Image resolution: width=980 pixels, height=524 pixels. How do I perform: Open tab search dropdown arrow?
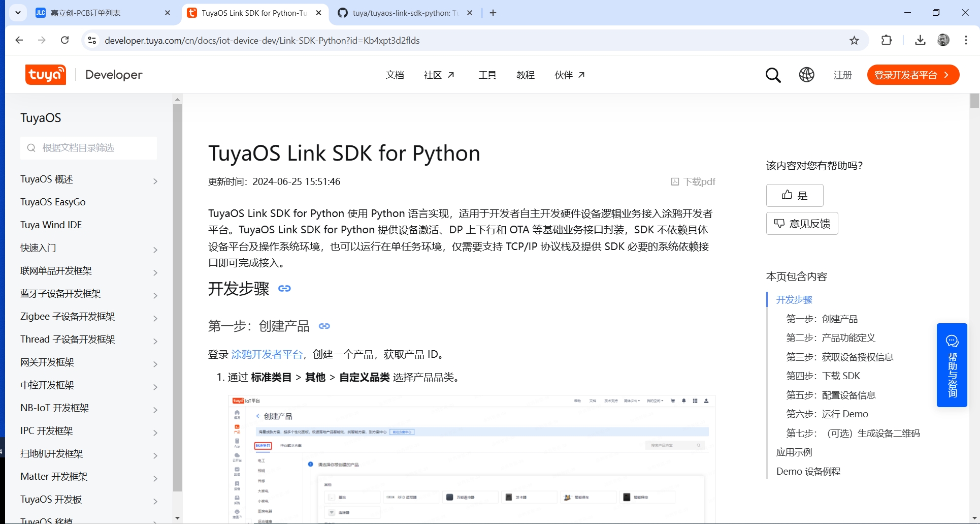coord(18,13)
